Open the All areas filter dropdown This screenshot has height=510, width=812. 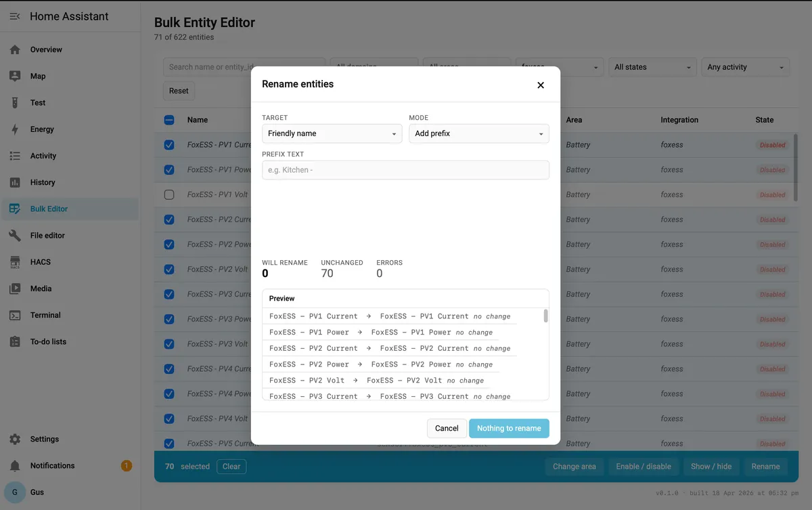click(x=467, y=67)
